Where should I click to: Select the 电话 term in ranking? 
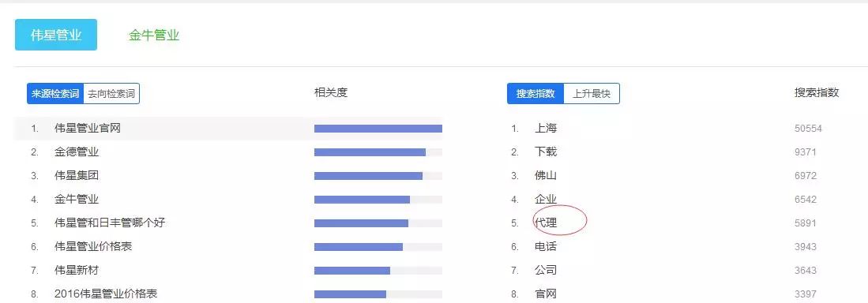coord(546,247)
